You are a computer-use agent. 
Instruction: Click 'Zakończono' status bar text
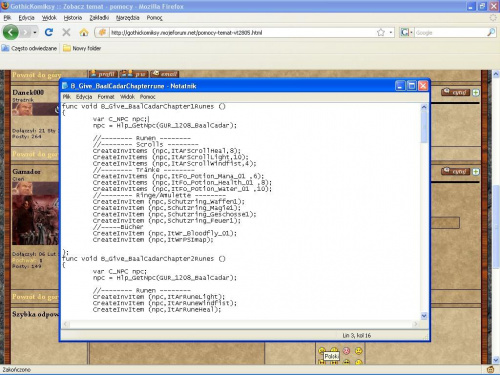pyautogui.click(x=16, y=369)
